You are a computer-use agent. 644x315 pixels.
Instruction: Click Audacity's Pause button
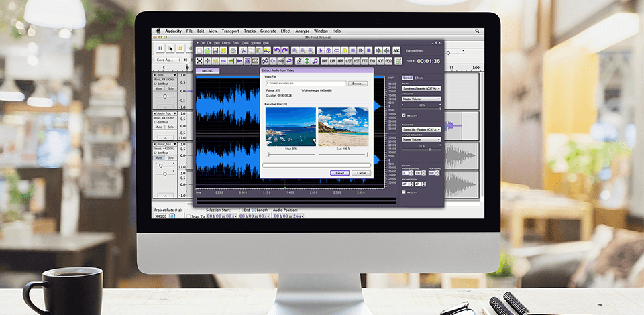tap(160, 48)
